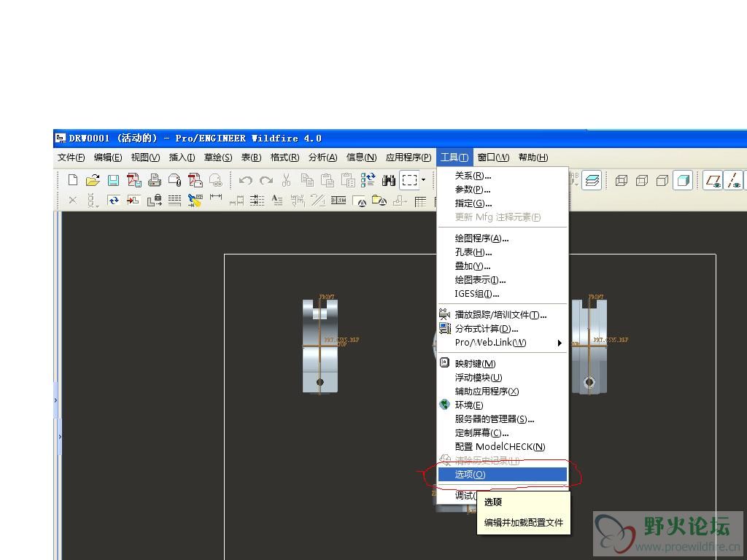This screenshot has height=560, width=747.
Task: Click the Copy icon
Action: [x=307, y=180]
